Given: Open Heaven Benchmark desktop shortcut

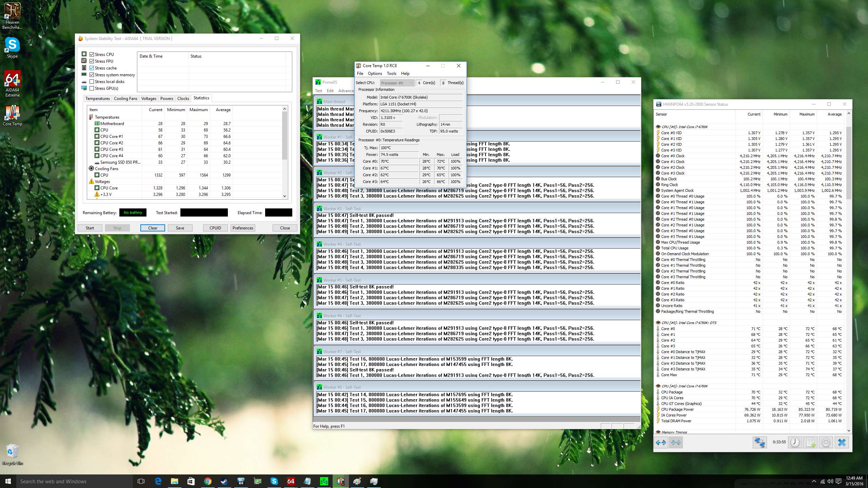Looking at the screenshot, I should (12, 16).
